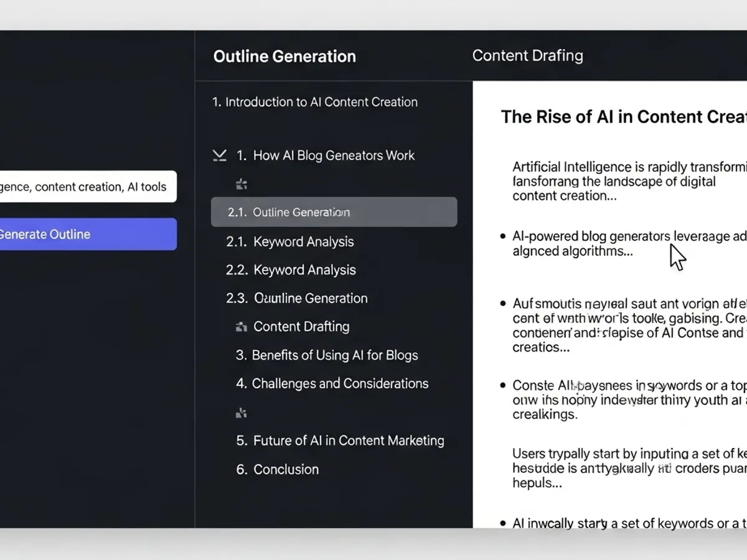
Task: Collapse the How AI Blog Generators Work section chevron
Action: 219,156
